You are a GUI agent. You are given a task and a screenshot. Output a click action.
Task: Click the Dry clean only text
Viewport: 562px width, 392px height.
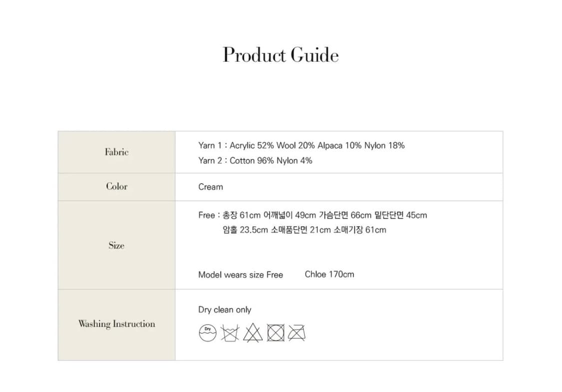point(224,310)
